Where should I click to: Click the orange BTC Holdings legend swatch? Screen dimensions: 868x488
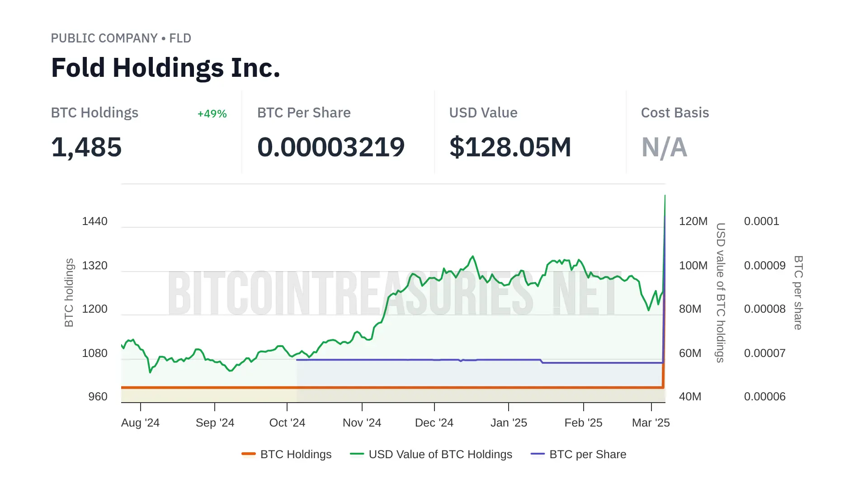[249, 454]
